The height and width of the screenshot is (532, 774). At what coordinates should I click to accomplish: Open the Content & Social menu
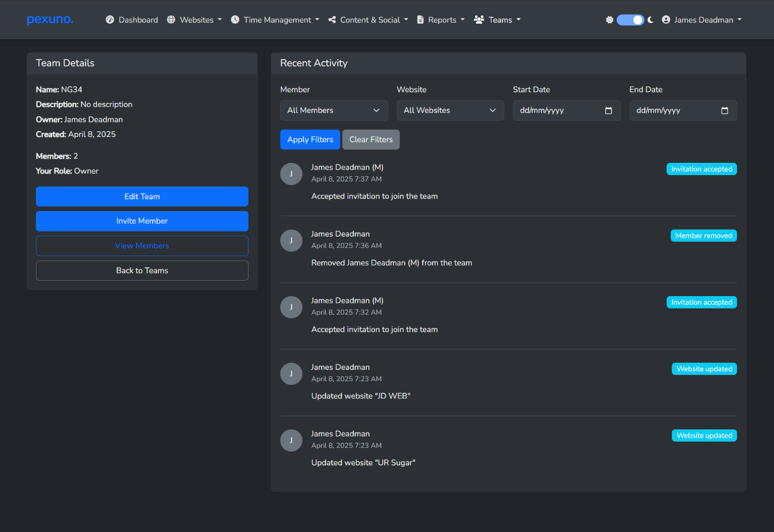[368, 20]
